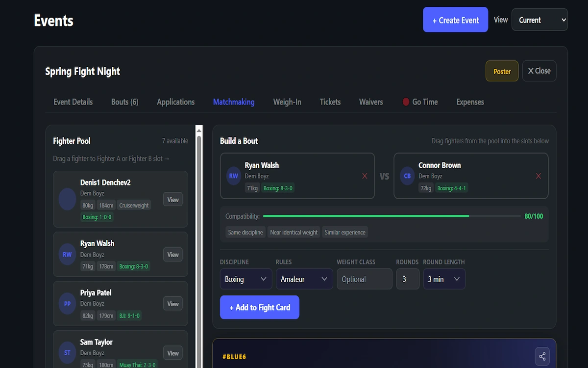Click the Boxing: 4-4-1 tag on Connor Brown

click(451, 188)
